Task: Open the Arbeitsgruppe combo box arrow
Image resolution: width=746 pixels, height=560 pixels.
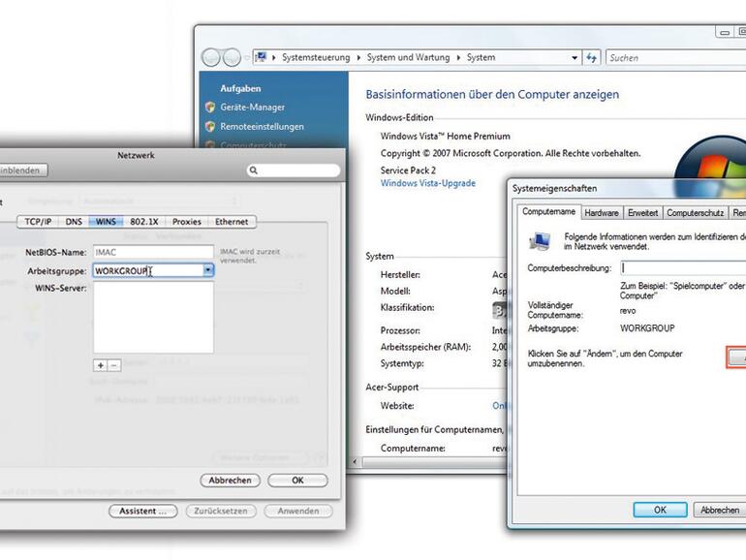Action: tap(208, 270)
